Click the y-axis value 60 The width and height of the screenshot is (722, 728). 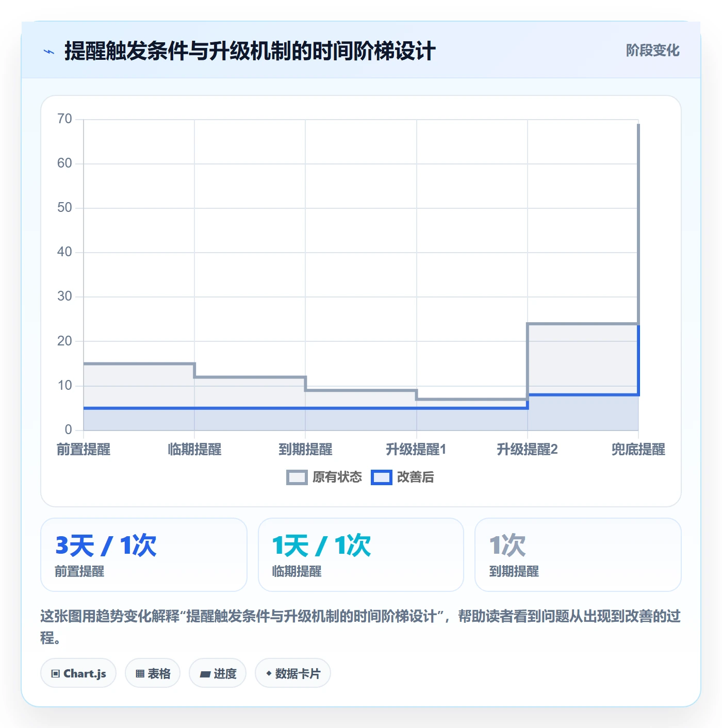click(x=64, y=163)
